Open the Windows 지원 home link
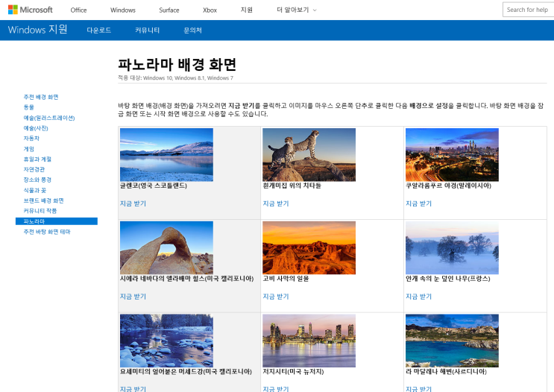554x392 pixels. [x=38, y=30]
